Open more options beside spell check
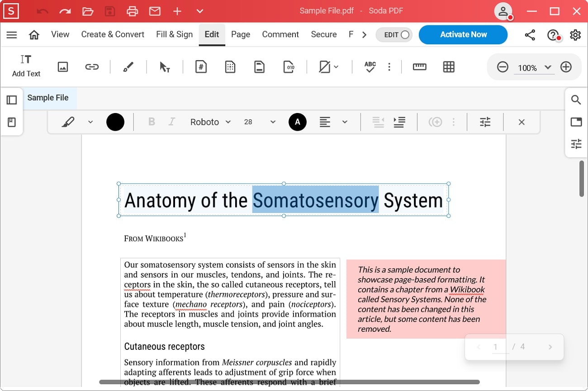 click(x=389, y=67)
